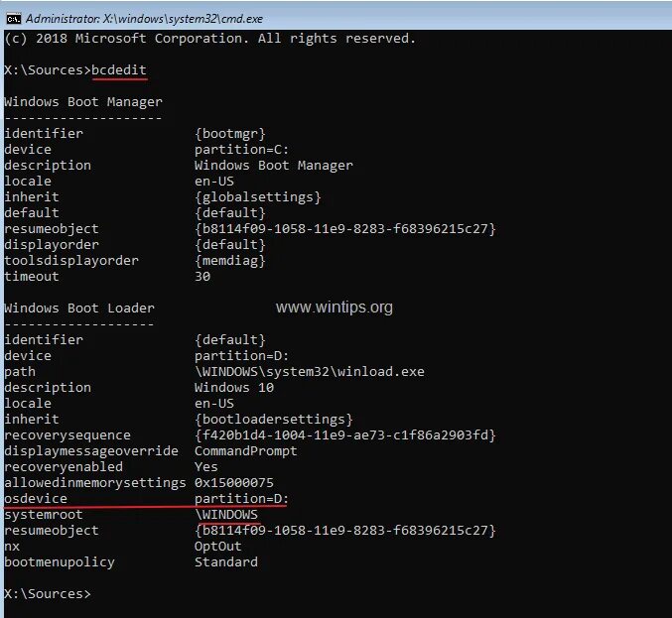
Task: Select the Windows 10 description value
Action: [x=234, y=388]
